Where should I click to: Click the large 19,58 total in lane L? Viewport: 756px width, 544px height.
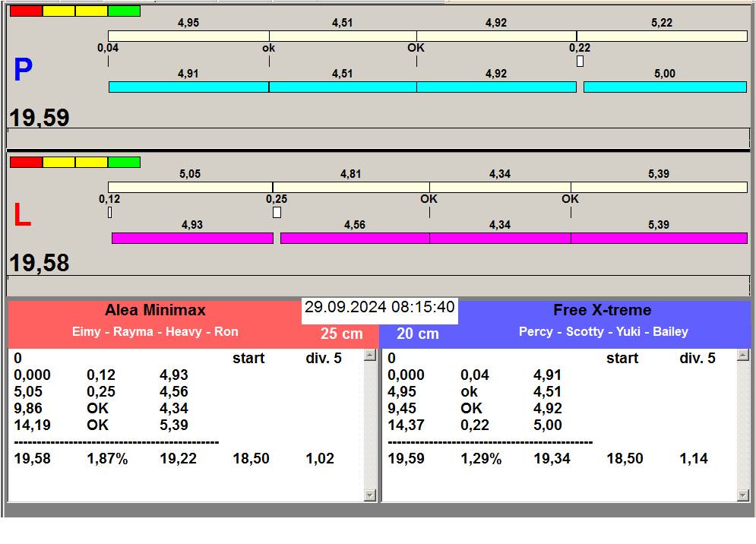40,263
